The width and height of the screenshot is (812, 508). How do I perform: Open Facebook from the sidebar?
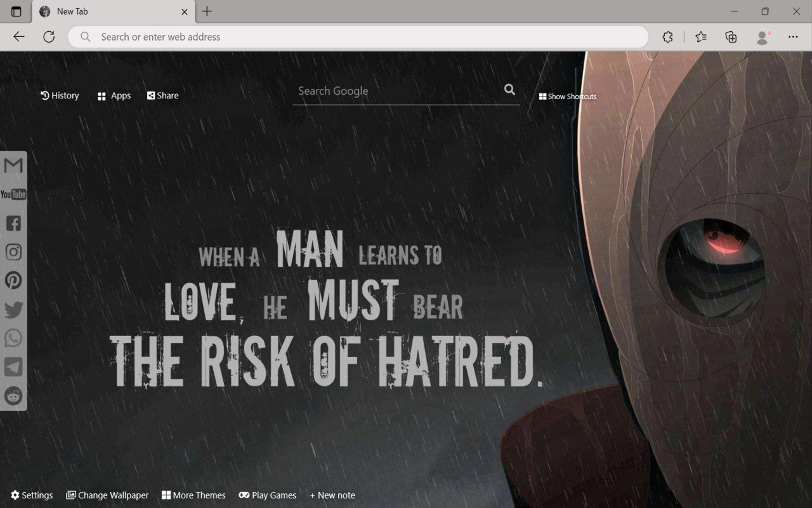13,223
